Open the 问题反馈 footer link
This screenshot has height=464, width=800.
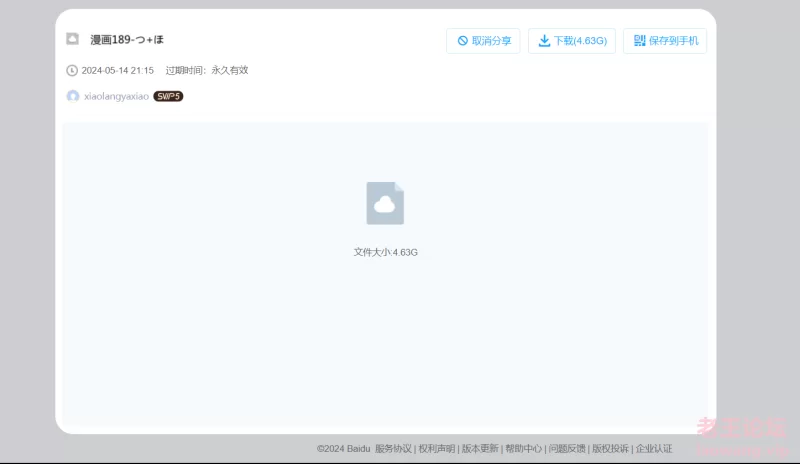567,449
